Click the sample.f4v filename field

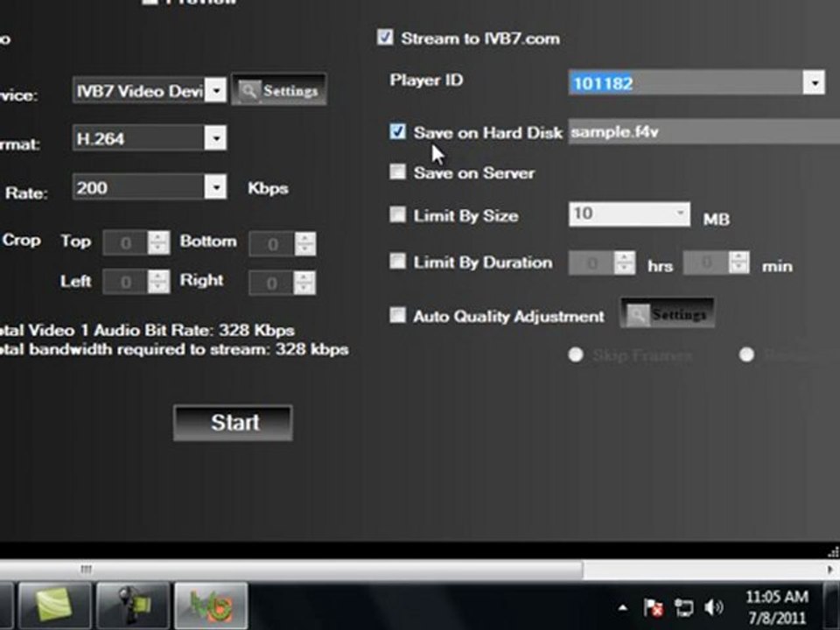point(703,132)
